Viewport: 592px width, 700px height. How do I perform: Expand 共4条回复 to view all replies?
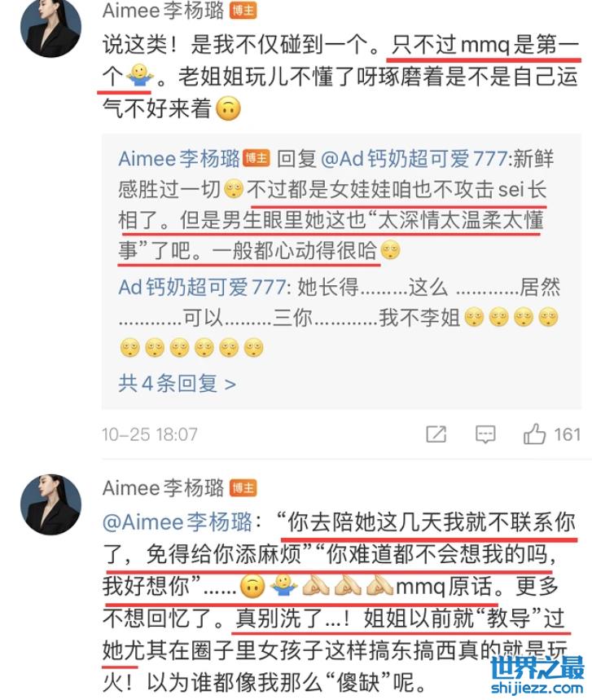click(x=177, y=384)
